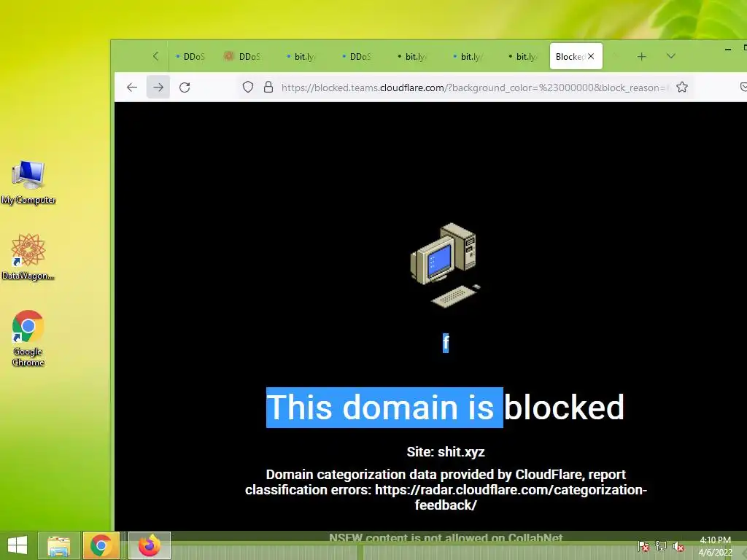Switch to the third DDoS tab
Image resolution: width=747 pixels, height=560 pixels.
(x=356, y=57)
